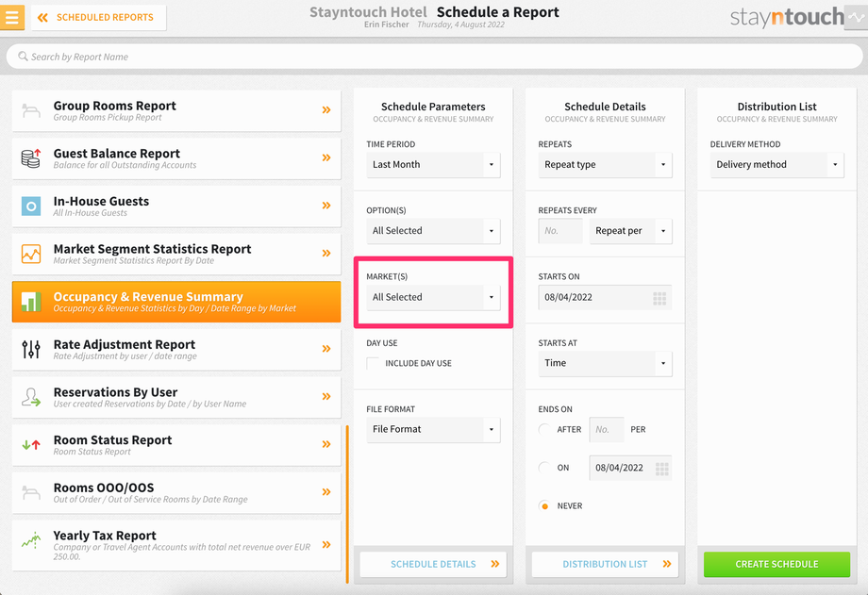Click Rate Adjustment Report double-chevron arrow

coord(326,349)
